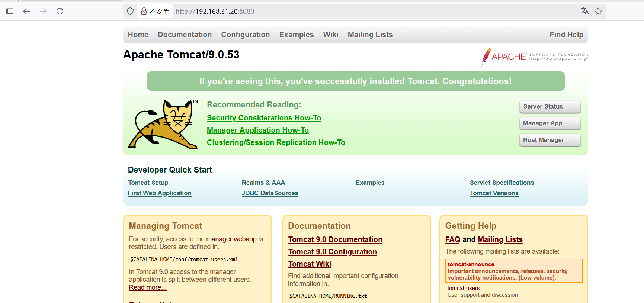Open Tomcat 9.0 Documentation link
This screenshot has height=303, width=644.
335,239
